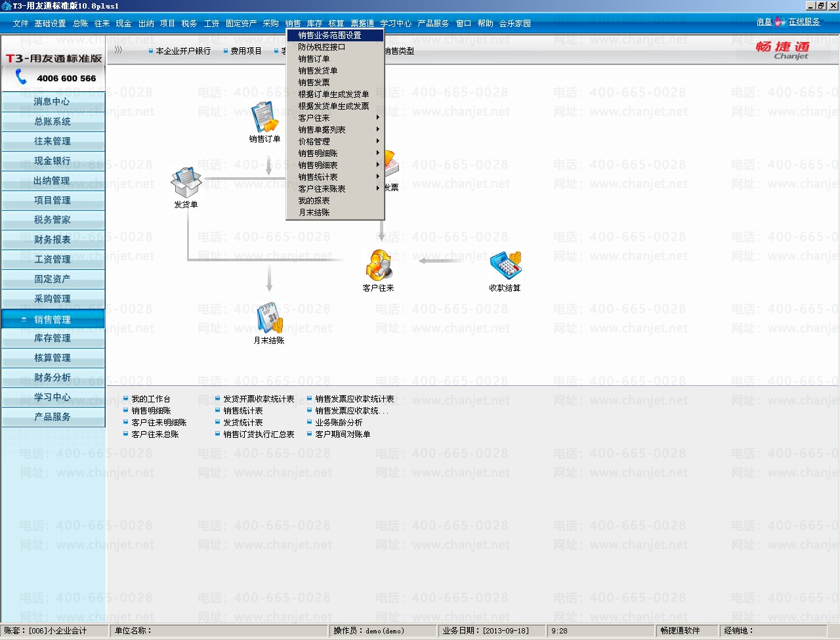Open 业务账龄分析 report link
This screenshot has height=640, width=840.
tap(339, 423)
